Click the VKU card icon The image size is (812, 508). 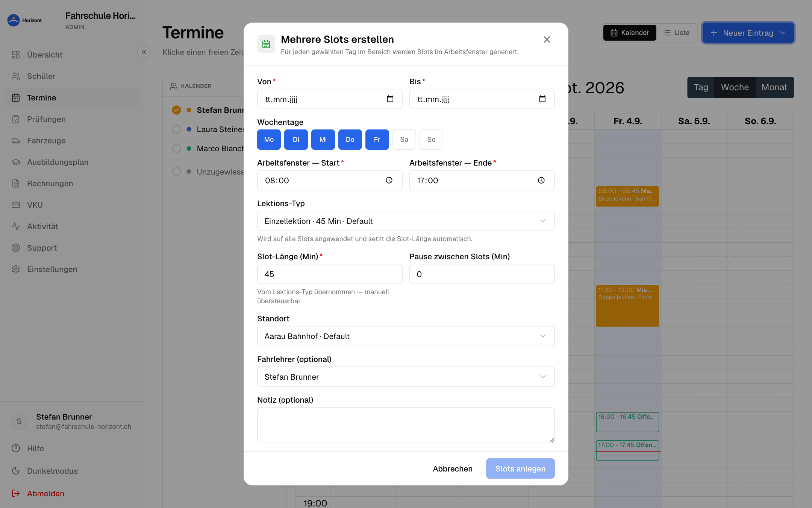16,205
